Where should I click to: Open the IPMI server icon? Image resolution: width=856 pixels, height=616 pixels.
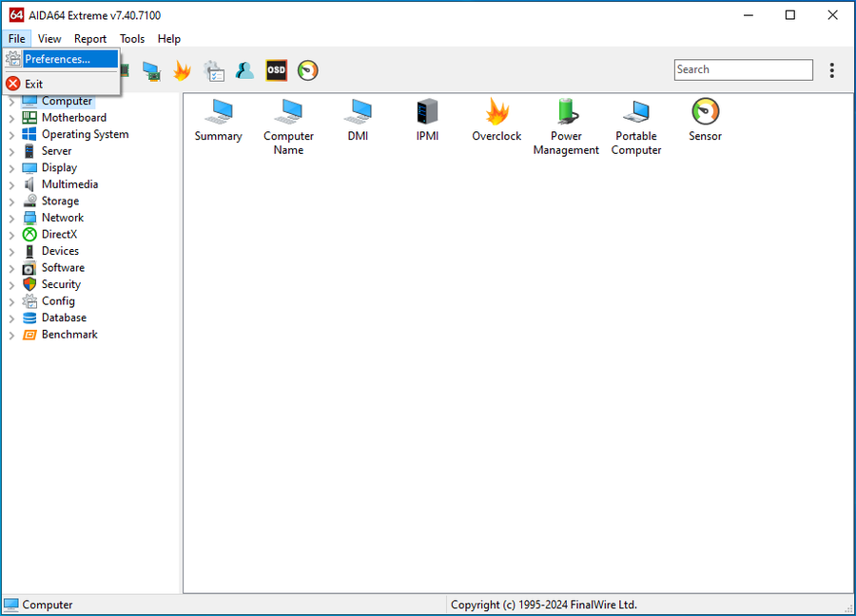427,113
